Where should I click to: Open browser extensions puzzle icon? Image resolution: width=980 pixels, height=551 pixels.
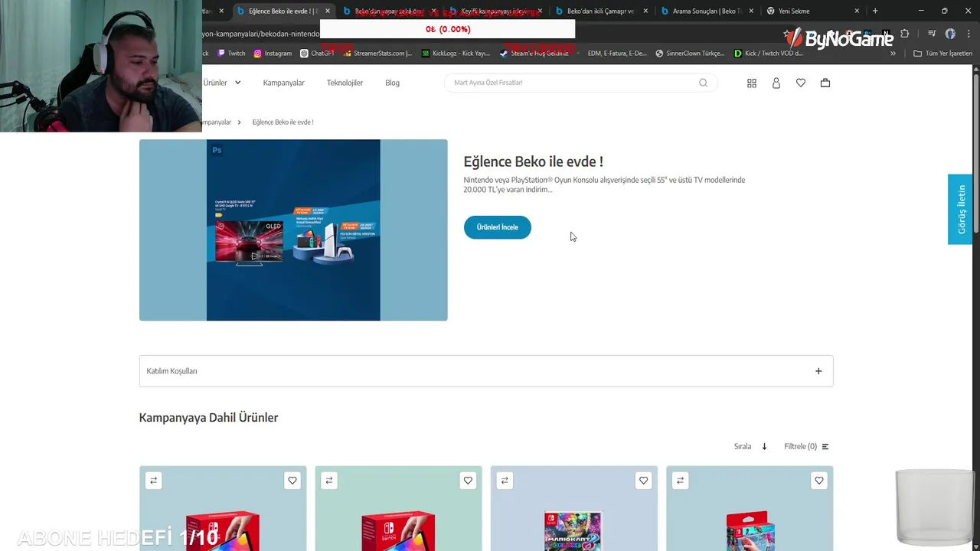point(905,34)
